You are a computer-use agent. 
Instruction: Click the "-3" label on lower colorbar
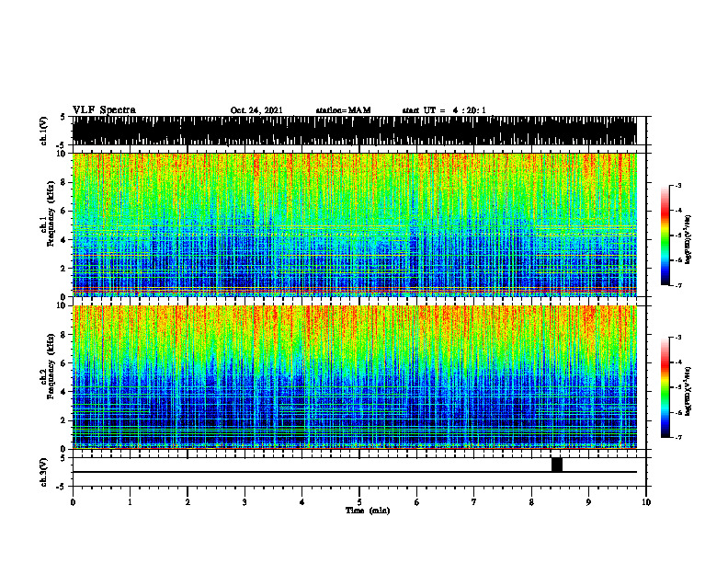click(x=677, y=338)
